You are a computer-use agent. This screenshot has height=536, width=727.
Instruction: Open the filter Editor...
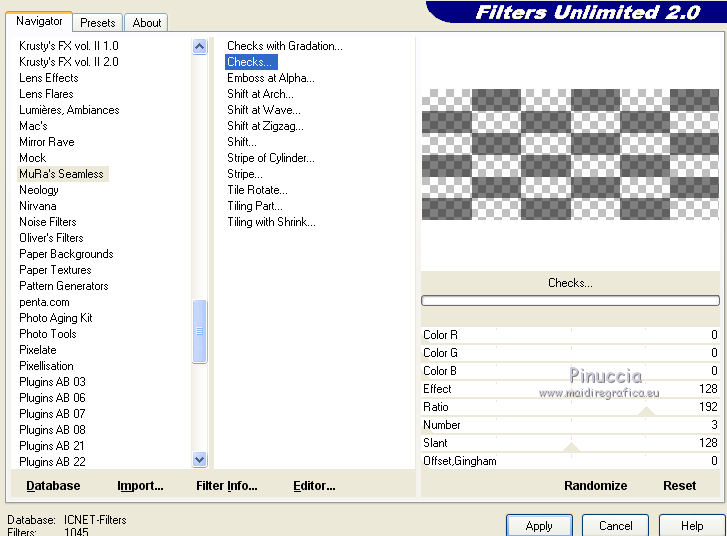(314, 485)
